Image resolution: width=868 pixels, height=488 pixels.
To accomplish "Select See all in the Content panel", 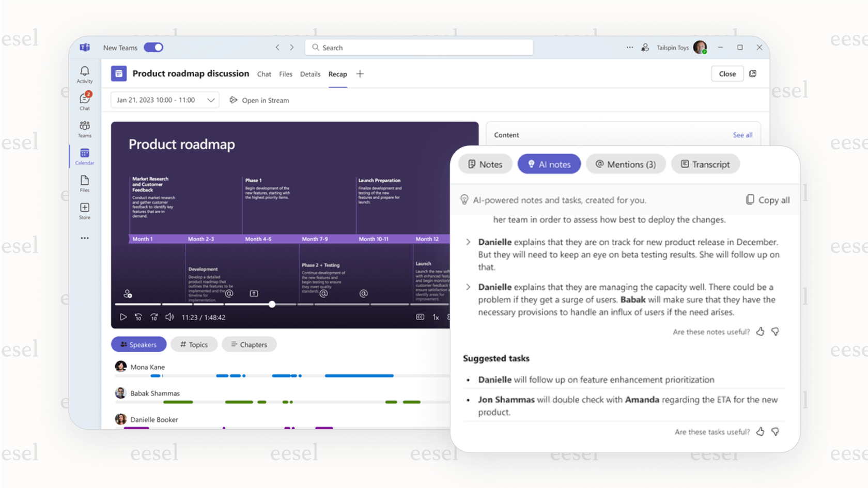I will (x=742, y=135).
